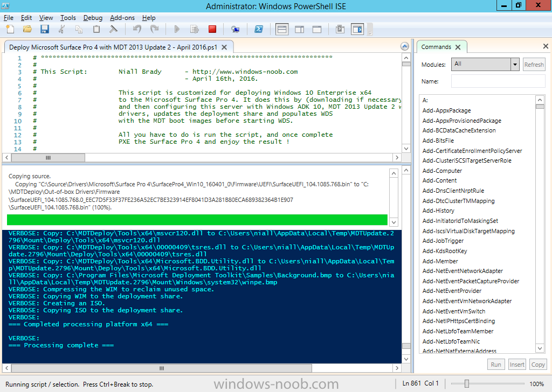Click the Paste clipboard icon

pyautogui.click(x=96, y=29)
